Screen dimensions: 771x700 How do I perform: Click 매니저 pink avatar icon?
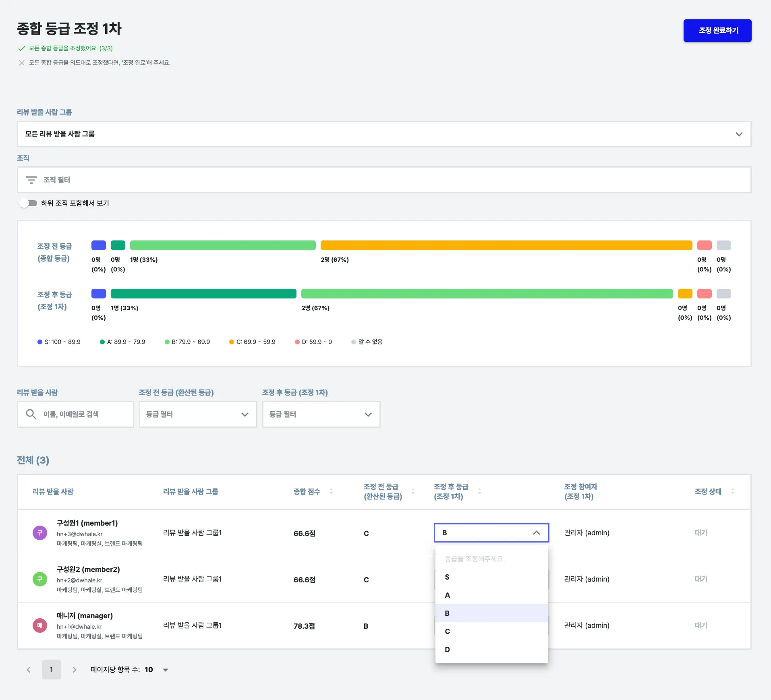coord(40,625)
